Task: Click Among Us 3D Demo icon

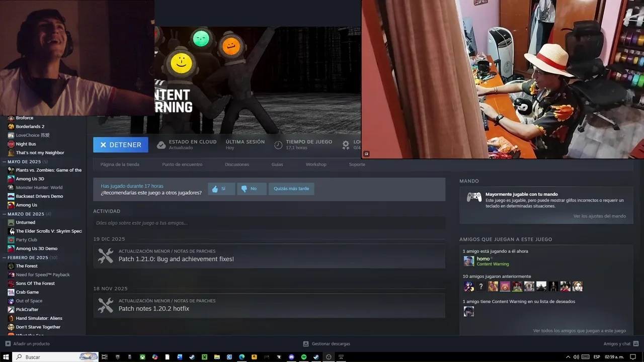Action: [11, 248]
